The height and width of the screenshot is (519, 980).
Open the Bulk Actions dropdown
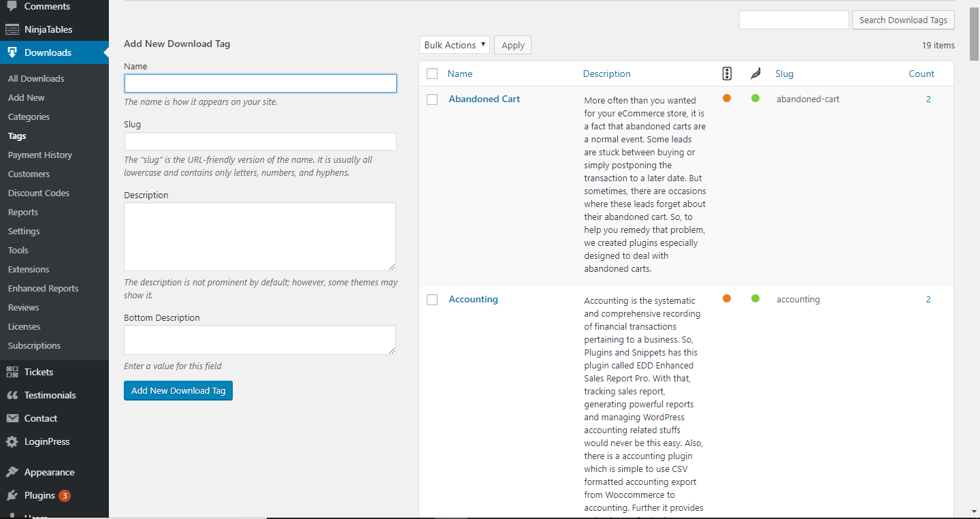pos(454,45)
